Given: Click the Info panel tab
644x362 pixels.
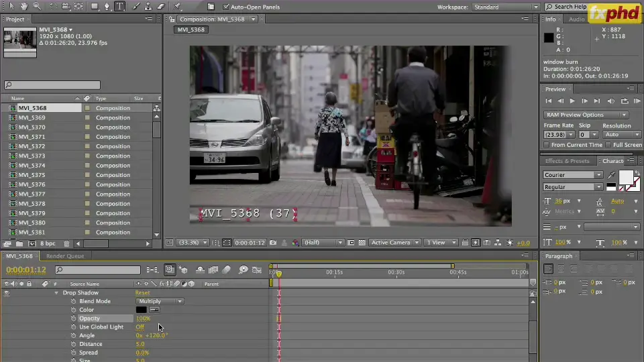Looking at the screenshot, I should pos(550,19).
